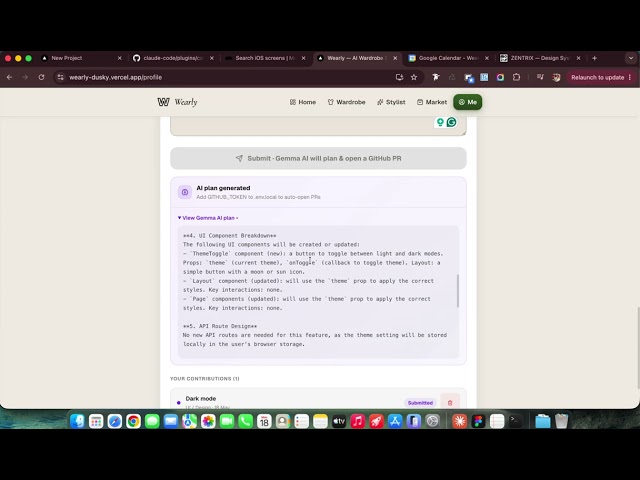Reload the page
Viewport: 640px width, 480px height.
pyautogui.click(x=41, y=77)
